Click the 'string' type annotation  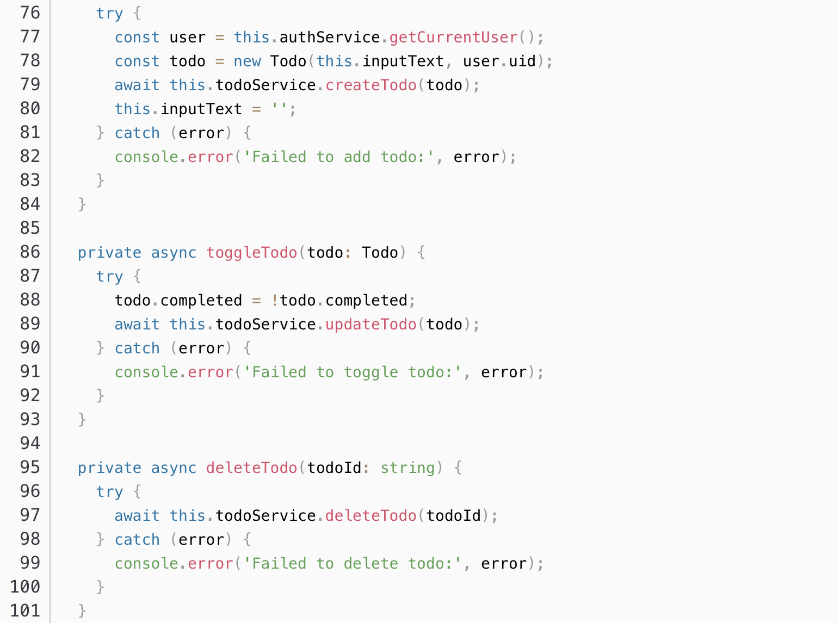point(407,468)
